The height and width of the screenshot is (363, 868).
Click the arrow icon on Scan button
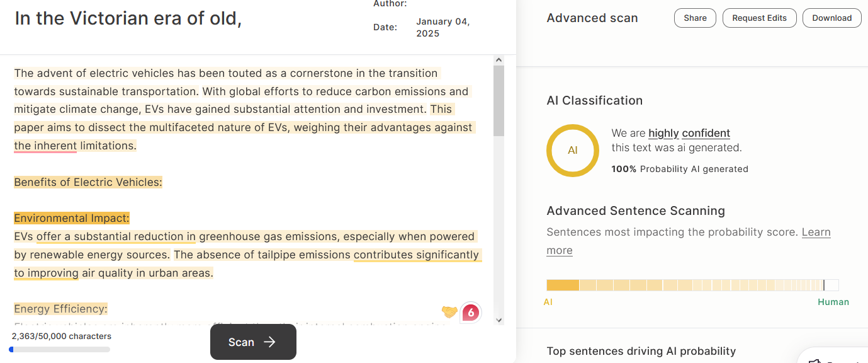[270, 342]
